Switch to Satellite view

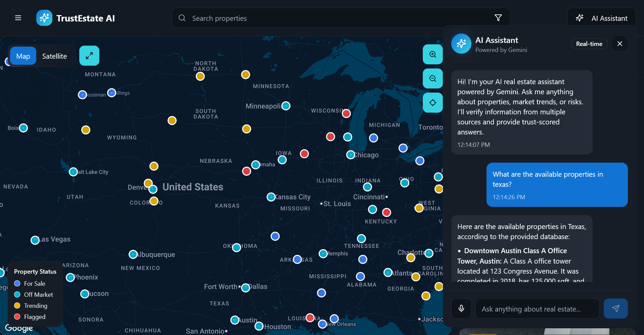pyautogui.click(x=54, y=56)
